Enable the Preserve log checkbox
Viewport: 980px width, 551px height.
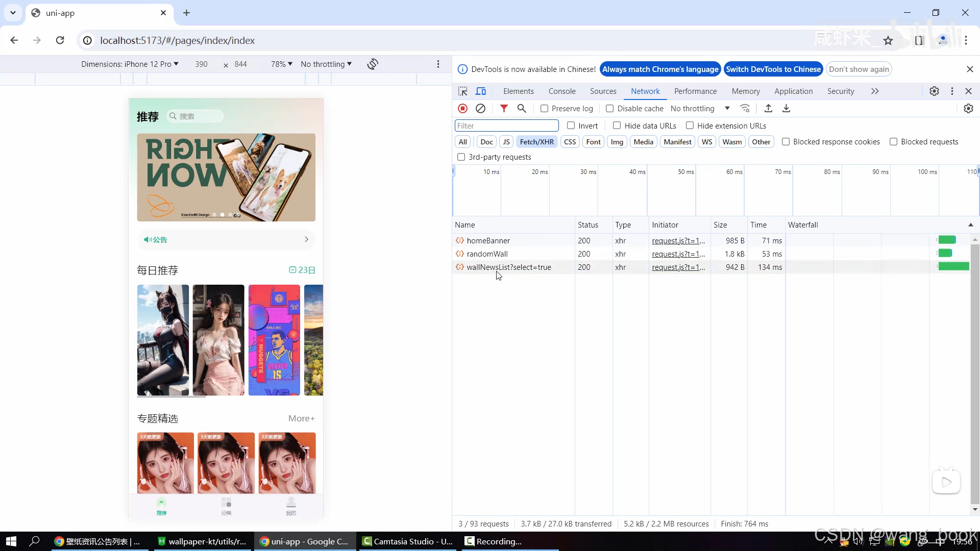click(x=544, y=109)
